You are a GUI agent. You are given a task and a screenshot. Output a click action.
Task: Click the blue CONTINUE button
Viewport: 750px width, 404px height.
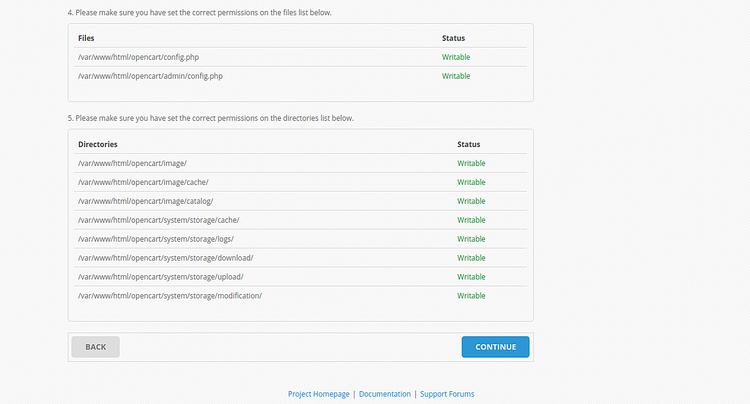(x=495, y=347)
